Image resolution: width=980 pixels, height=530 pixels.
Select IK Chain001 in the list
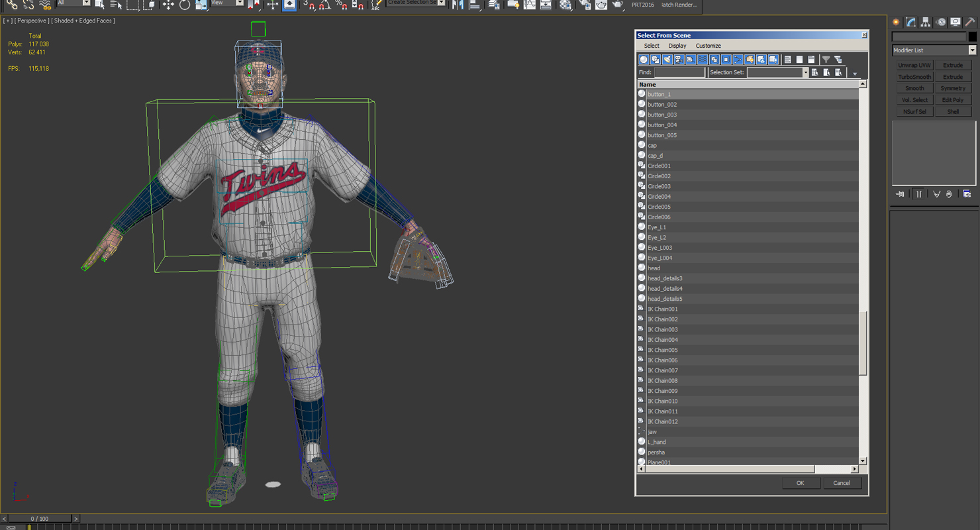[748, 309]
